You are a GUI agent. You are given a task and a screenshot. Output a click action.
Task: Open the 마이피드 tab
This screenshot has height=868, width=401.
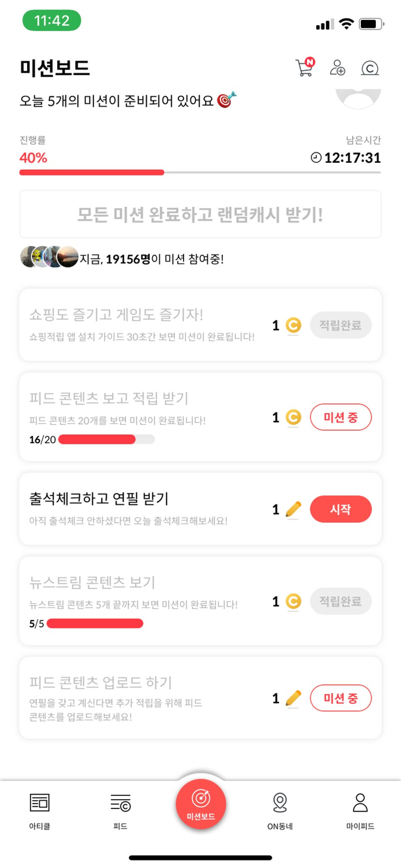360,810
